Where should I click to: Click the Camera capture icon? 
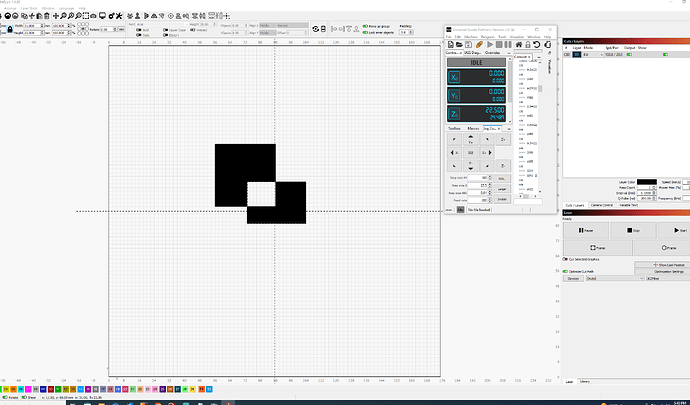tap(93, 16)
